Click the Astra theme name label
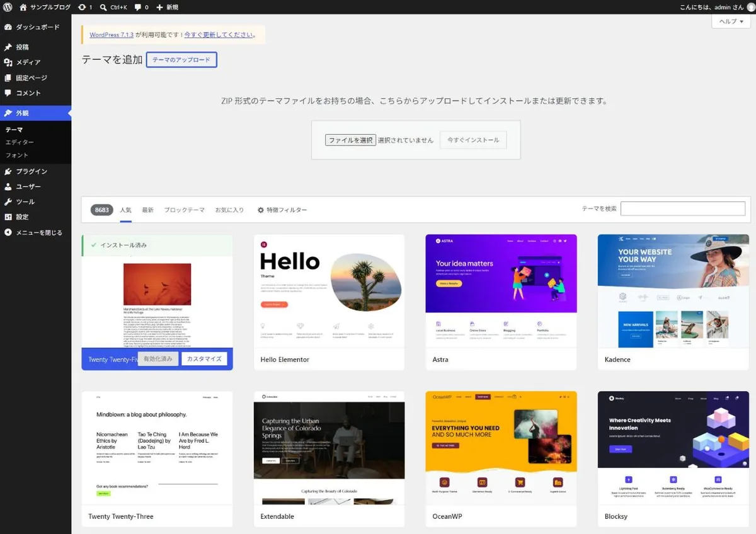 (x=440, y=360)
